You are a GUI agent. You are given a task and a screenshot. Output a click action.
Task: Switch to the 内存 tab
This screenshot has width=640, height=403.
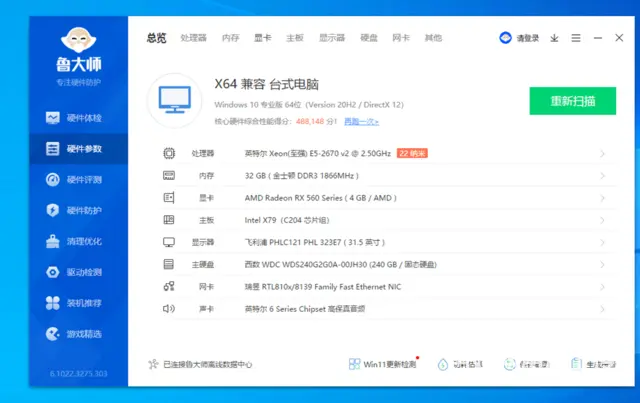pyautogui.click(x=231, y=38)
